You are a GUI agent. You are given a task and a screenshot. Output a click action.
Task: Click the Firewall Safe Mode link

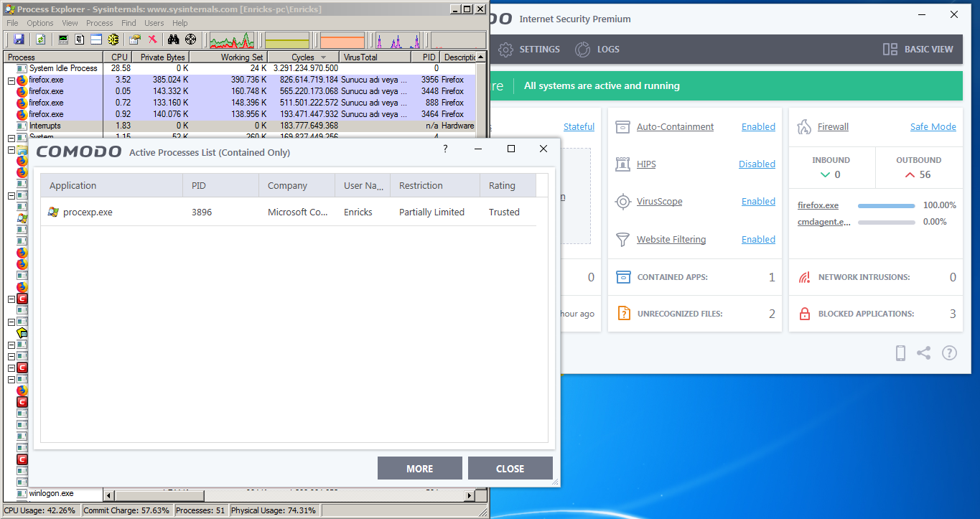point(933,127)
